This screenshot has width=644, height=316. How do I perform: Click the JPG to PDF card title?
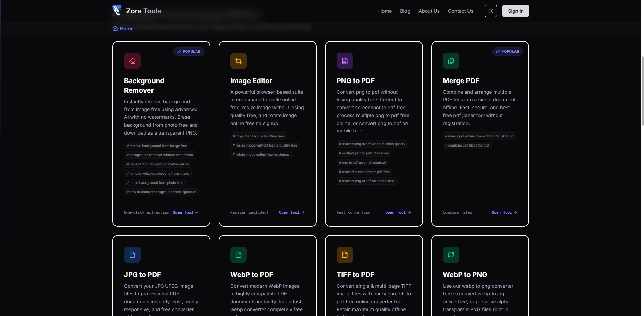[143, 275]
